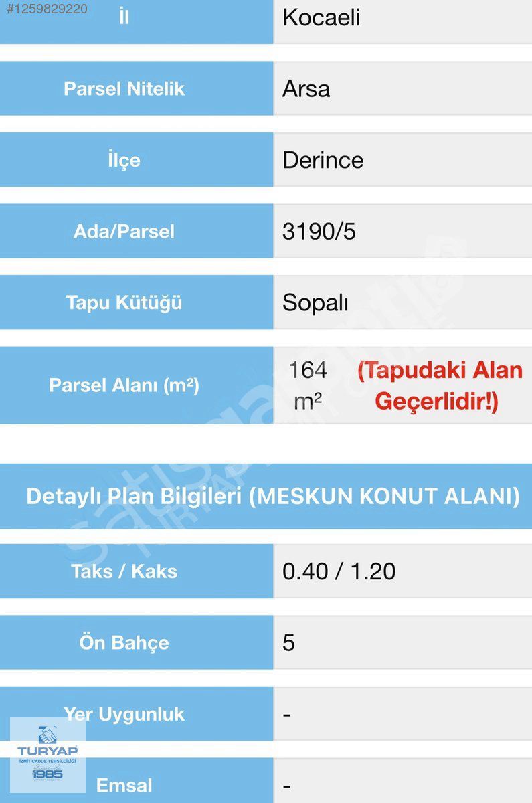Click the Derince value

tap(323, 161)
